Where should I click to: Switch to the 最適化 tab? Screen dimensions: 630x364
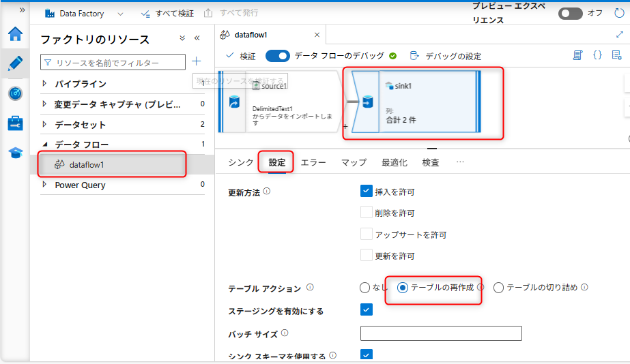pyautogui.click(x=394, y=162)
